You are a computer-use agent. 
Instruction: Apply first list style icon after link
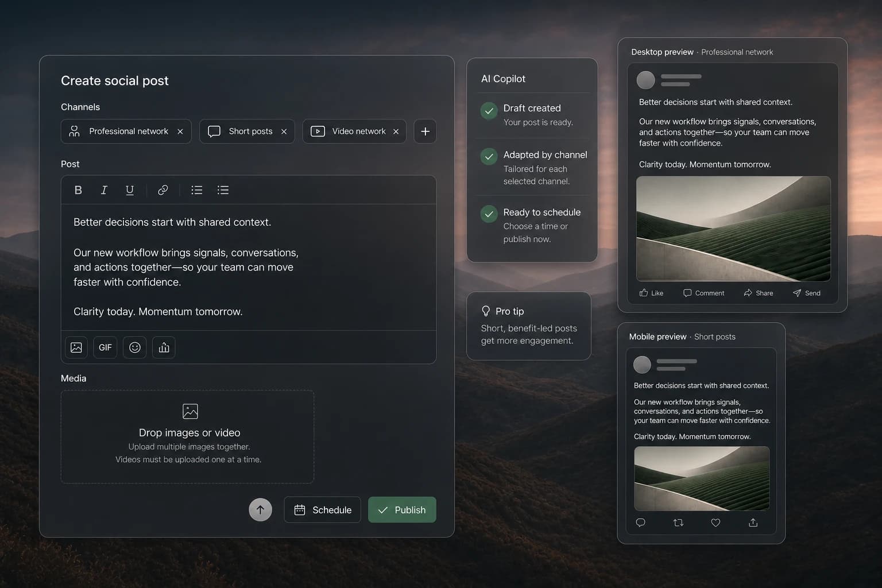(196, 190)
